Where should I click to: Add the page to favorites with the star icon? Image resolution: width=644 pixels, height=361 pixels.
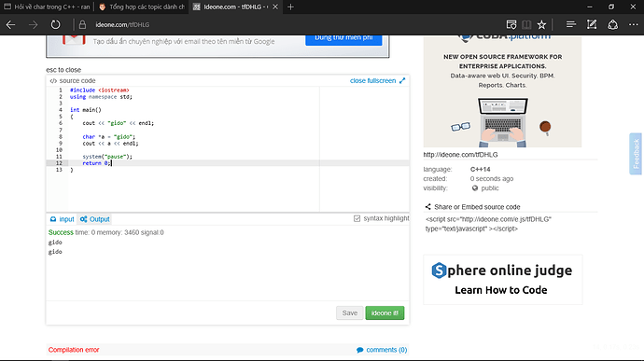coord(541,24)
